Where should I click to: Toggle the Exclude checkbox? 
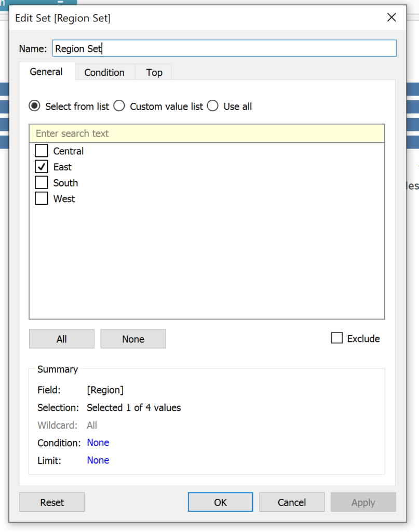tap(337, 338)
